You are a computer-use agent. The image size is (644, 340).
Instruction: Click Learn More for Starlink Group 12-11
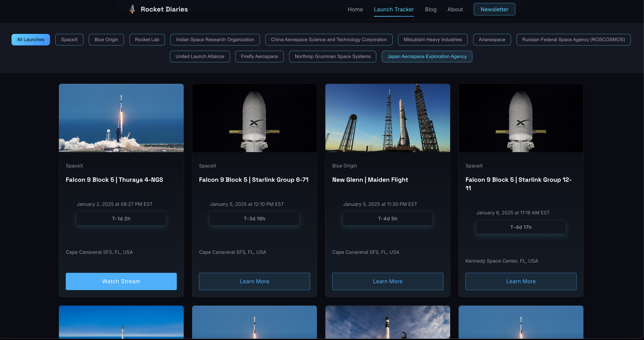click(521, 281)
